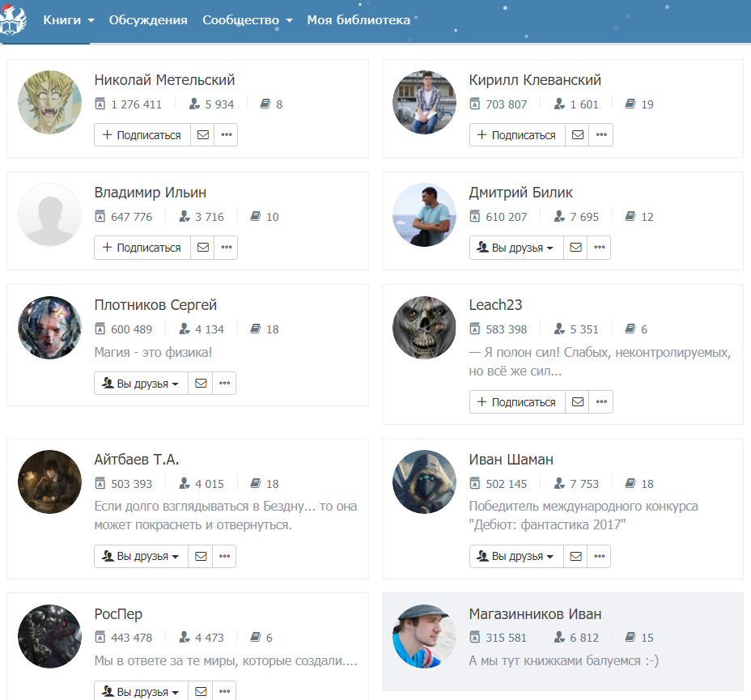Open Моя библиотека link
Viewport: 751px width, 700px height.
click(x=359, y=20)
